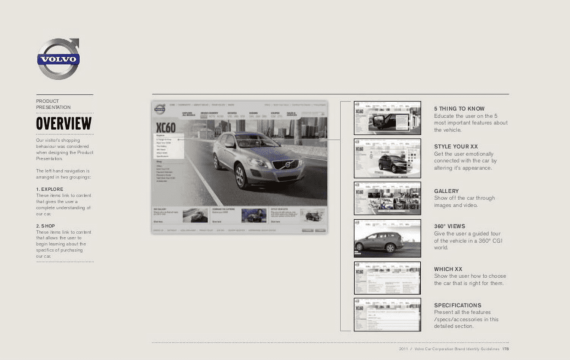
Task: Click the XC60 model title in the mockup
Action: 166,128
